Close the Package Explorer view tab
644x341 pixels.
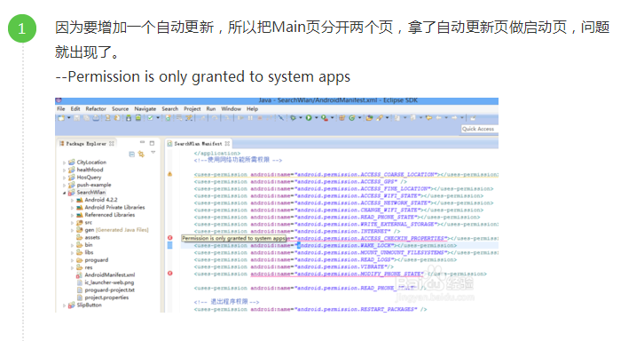click(111, 144)
